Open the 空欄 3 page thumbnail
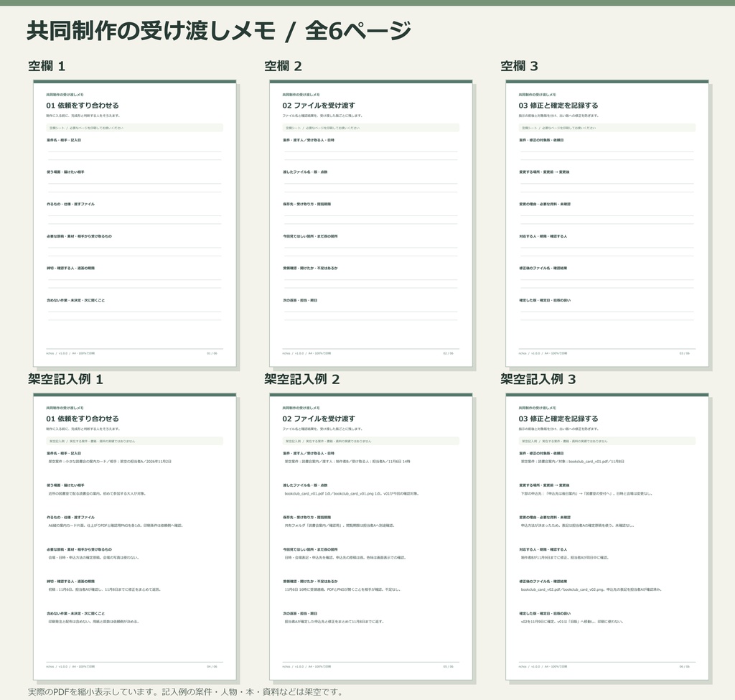The image size is (735, 700). point(607,223)
